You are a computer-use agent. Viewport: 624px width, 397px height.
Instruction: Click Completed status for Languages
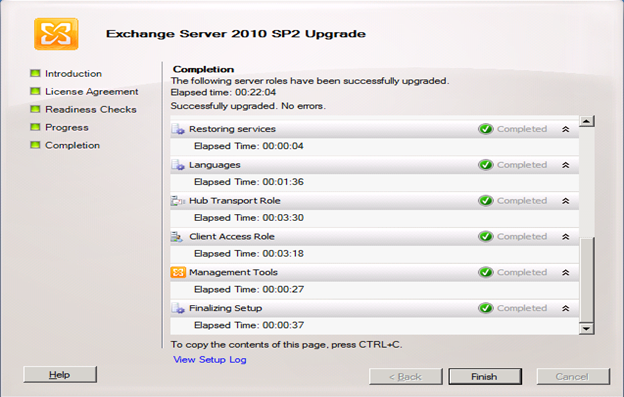coord(522,165)
